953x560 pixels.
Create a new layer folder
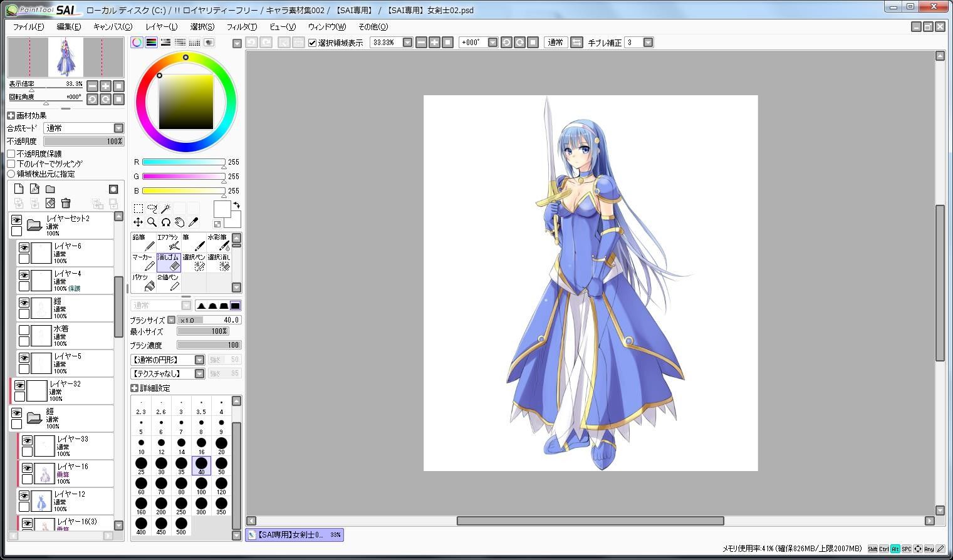50,189
